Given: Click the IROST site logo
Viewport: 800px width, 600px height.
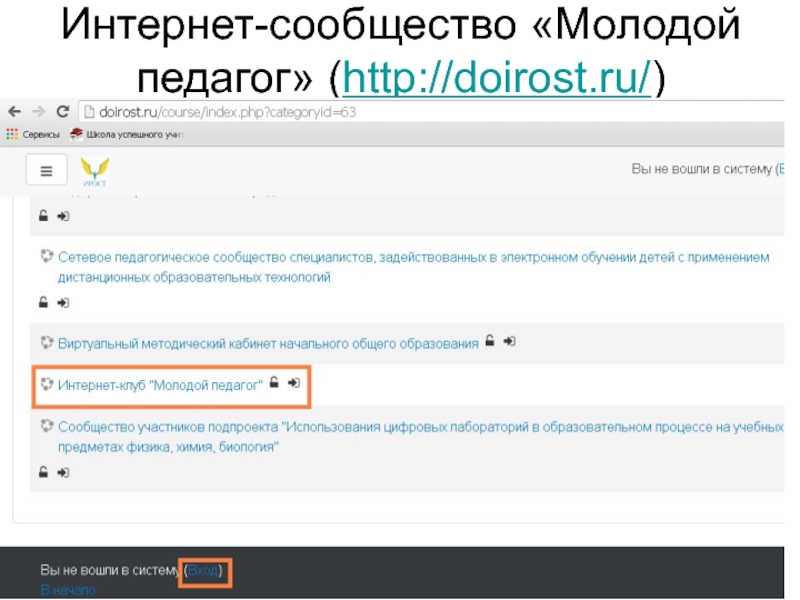Looking at the screenshot, I should point(94,170).
